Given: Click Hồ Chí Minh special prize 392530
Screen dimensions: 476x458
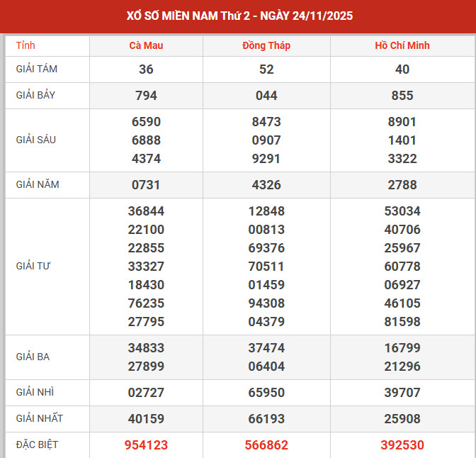Looking at the screenshot, I should [x=402, y=445].
